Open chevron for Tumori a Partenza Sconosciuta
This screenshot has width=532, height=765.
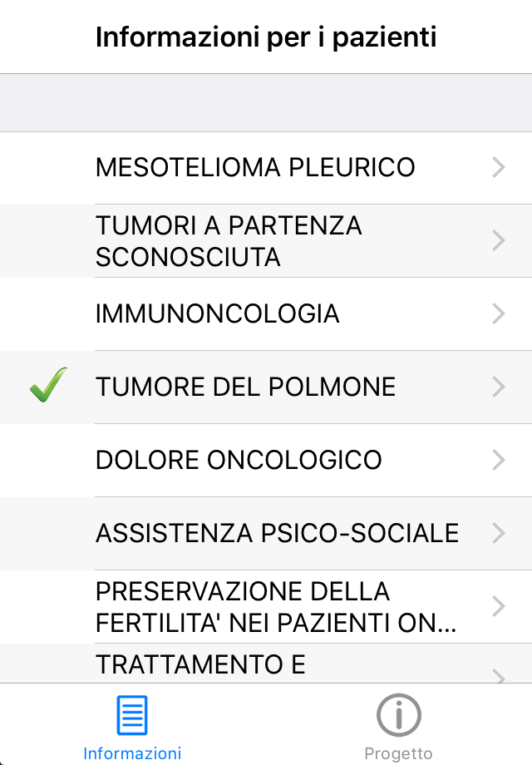[x=499, y=241]
